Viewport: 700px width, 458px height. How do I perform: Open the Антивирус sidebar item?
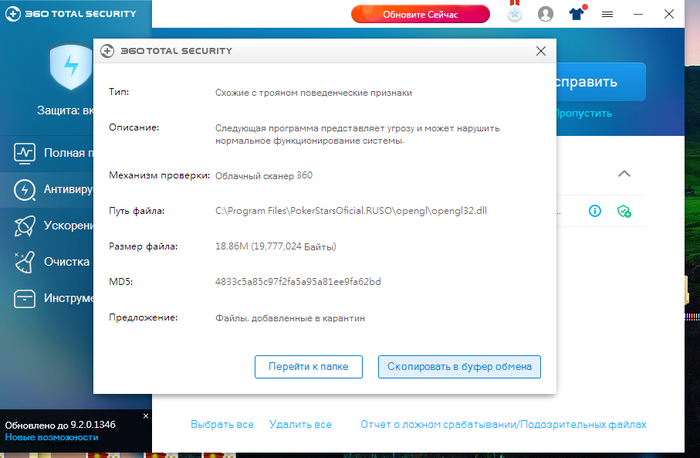tap(47, 190)
